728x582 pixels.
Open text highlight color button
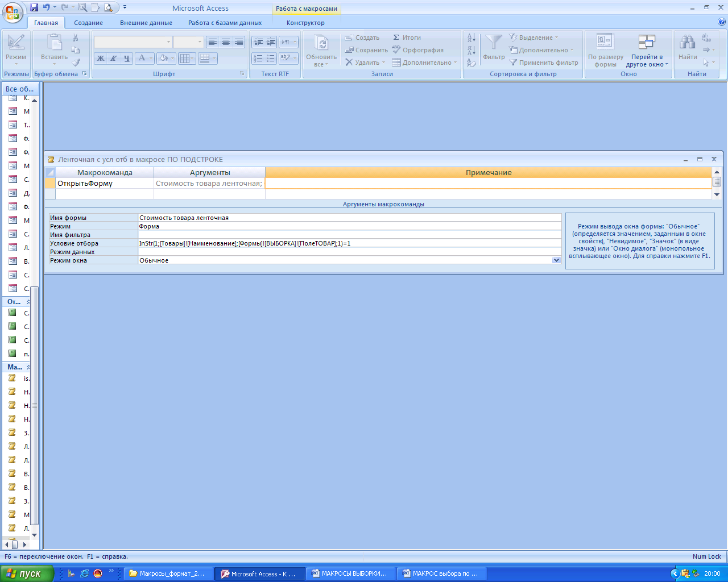(288, 58)
